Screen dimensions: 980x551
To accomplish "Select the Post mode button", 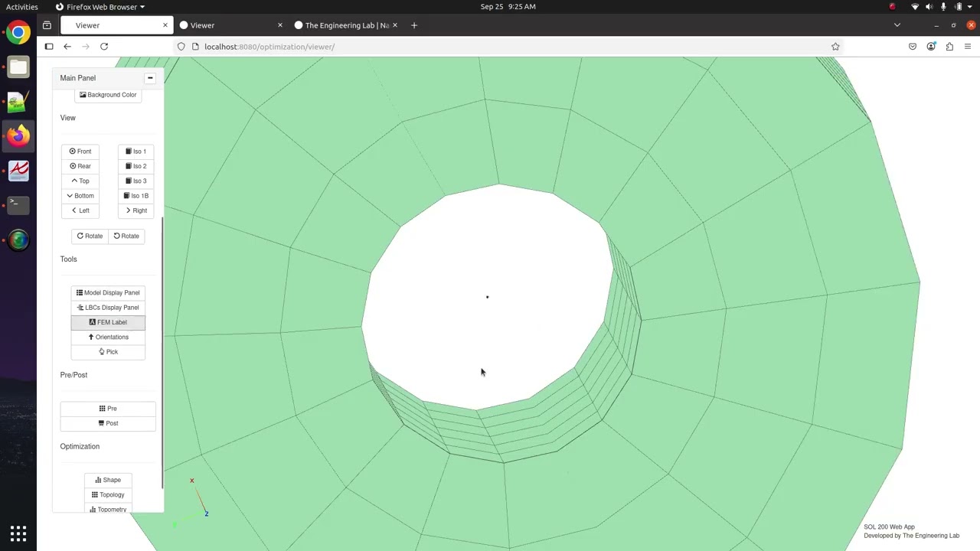I will (x=108, y=423).
